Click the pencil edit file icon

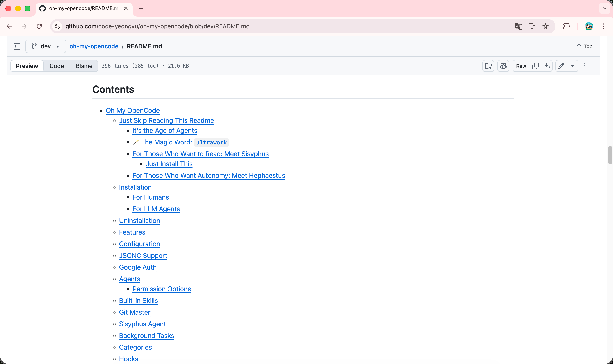point(561,66)
